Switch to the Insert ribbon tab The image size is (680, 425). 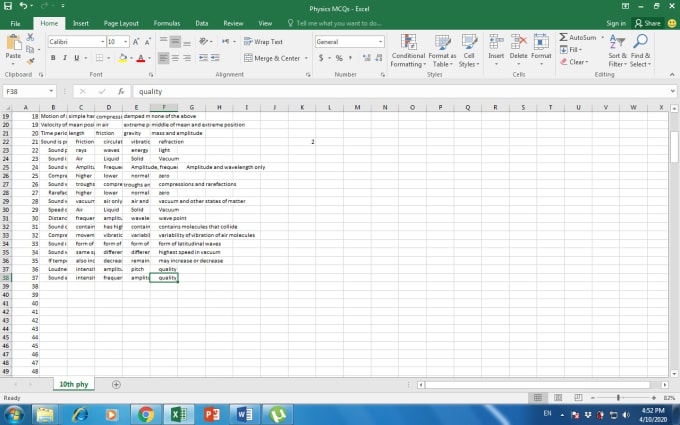pos(81,23)
